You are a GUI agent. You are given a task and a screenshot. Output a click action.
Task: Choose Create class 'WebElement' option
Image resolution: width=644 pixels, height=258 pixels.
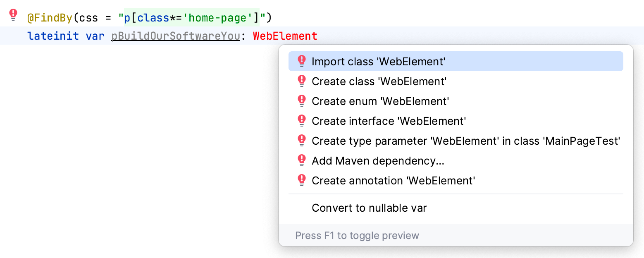click(379, 81)
